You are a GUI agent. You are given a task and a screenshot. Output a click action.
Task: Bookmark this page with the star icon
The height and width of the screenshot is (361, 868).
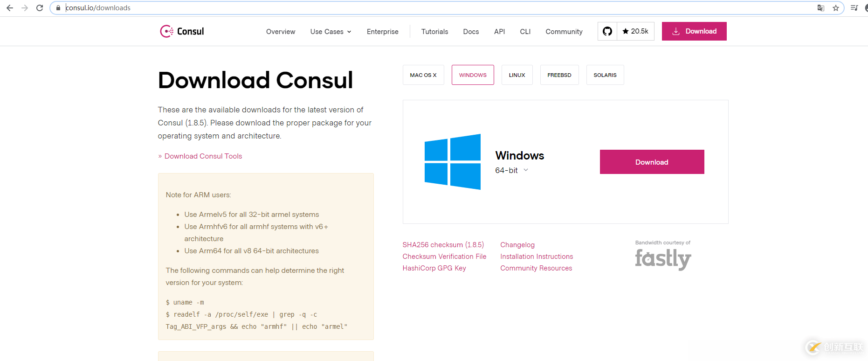[x=836, y=8]
